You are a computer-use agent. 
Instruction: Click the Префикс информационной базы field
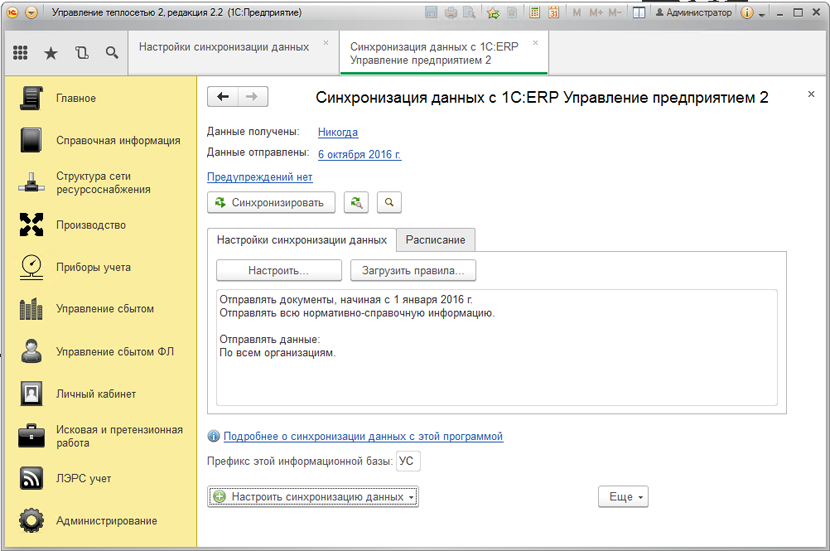pos(408,461)
